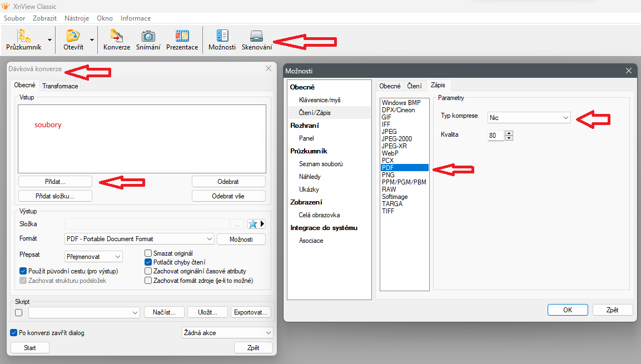
Task: Open the Přepsat Přejmenovat dropdown
Action: click(93, 257)
